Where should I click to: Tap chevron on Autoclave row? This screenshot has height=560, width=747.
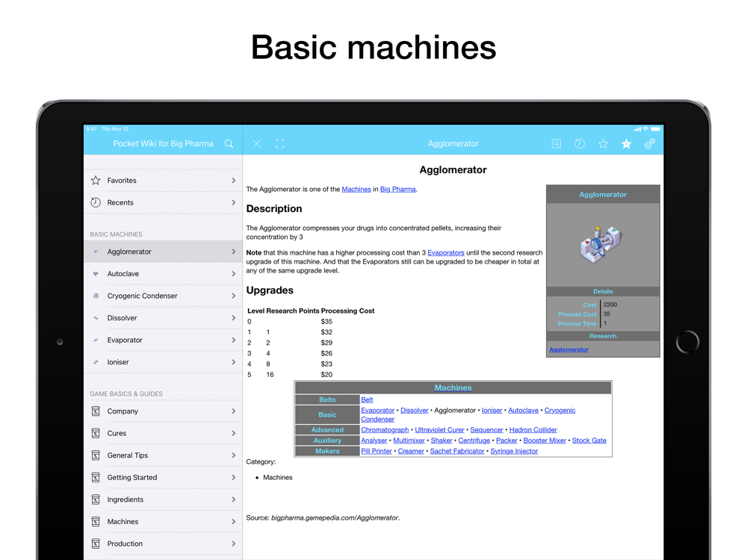[233, 274]
